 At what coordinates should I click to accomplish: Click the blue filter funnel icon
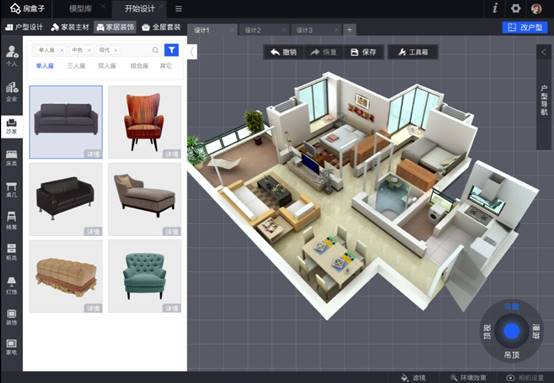coord(171,50)
